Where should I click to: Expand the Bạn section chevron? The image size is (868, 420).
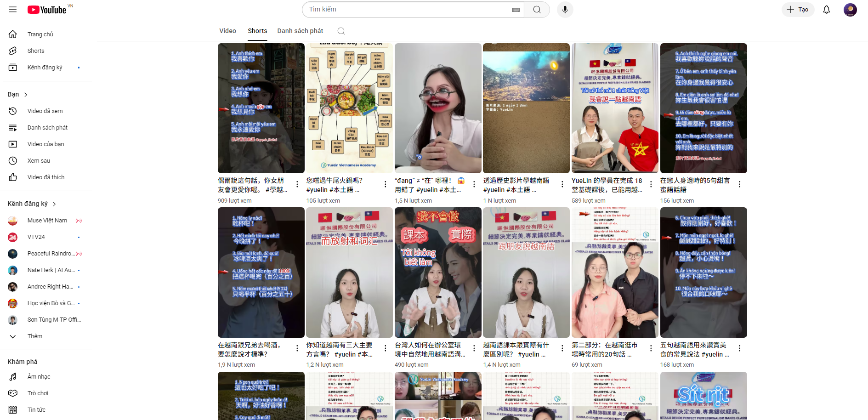coord(26,95)
